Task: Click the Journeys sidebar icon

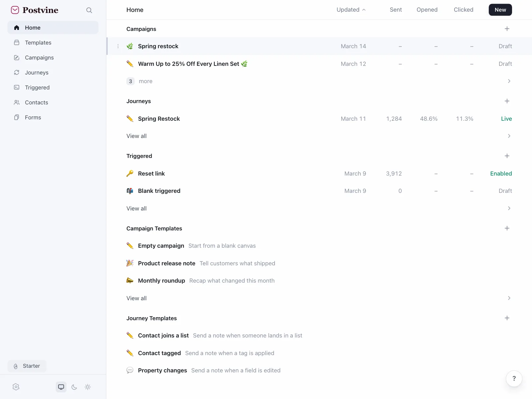Action: pos(17,72)
